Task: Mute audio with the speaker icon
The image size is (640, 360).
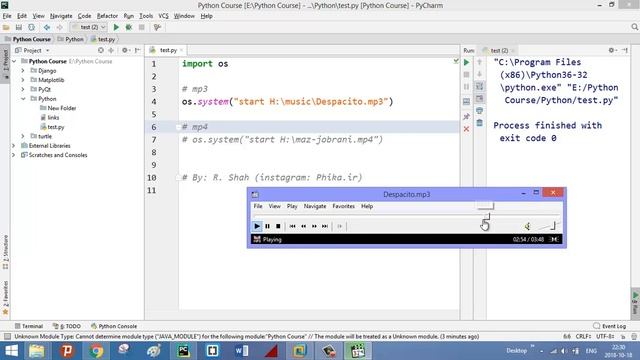Action: pos(527,226)
